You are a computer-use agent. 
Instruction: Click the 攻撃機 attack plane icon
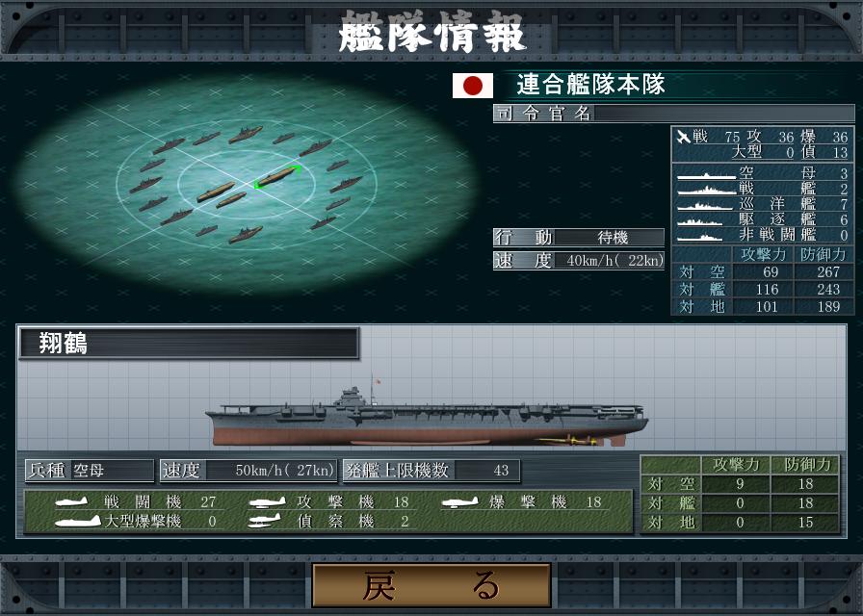tap(268, 501)
